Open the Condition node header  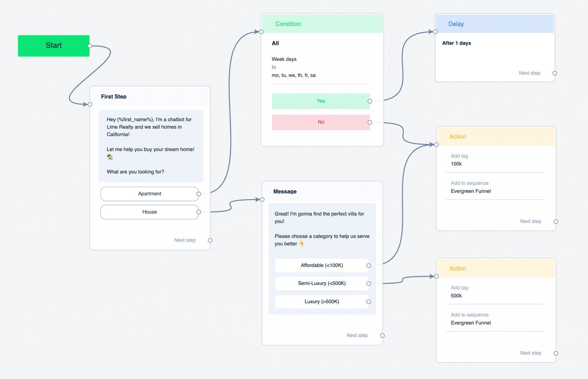pyautogui.click(x=322, y=24)
